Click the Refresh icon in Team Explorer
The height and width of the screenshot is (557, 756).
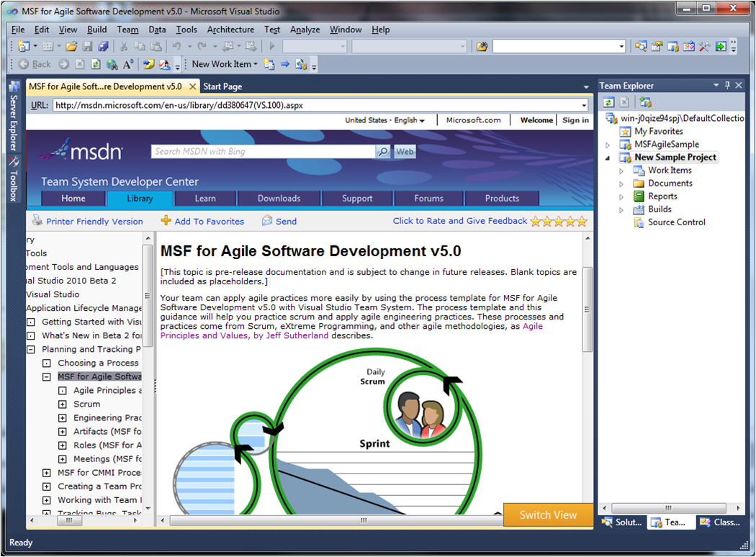(x=608, y=103)
